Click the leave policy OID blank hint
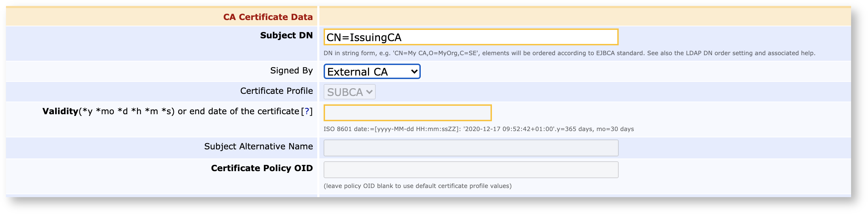Viewport: 868px width, 214px height. (x=417, y=186)
